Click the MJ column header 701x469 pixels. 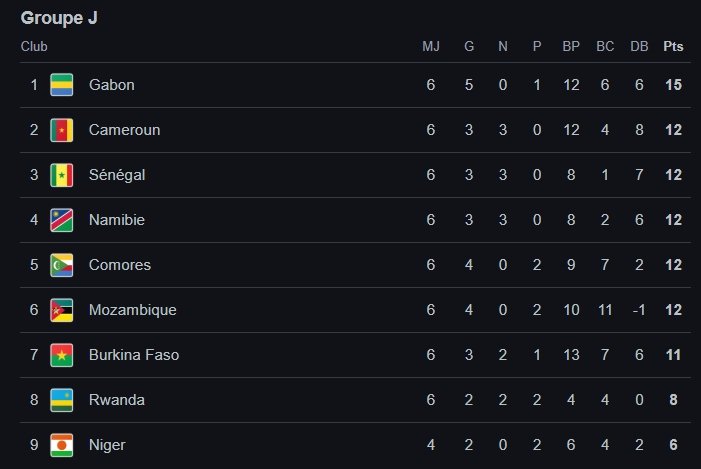tap(431, 46)
